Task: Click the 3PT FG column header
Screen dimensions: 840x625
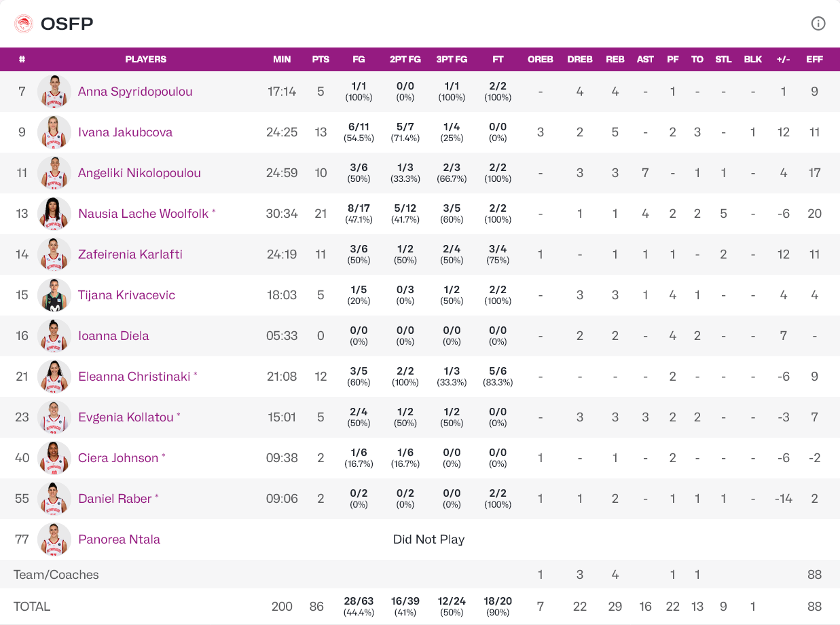Action: [452, 60]
